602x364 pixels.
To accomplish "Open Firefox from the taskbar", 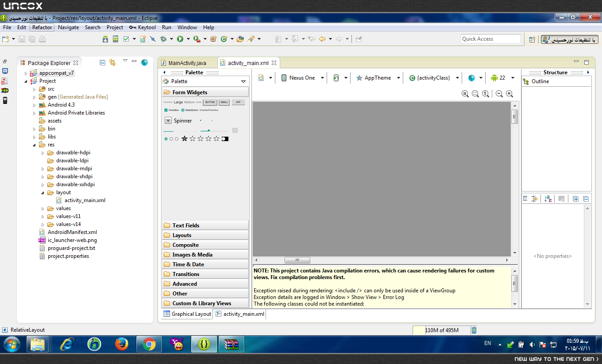I will [x=122, y=344].
